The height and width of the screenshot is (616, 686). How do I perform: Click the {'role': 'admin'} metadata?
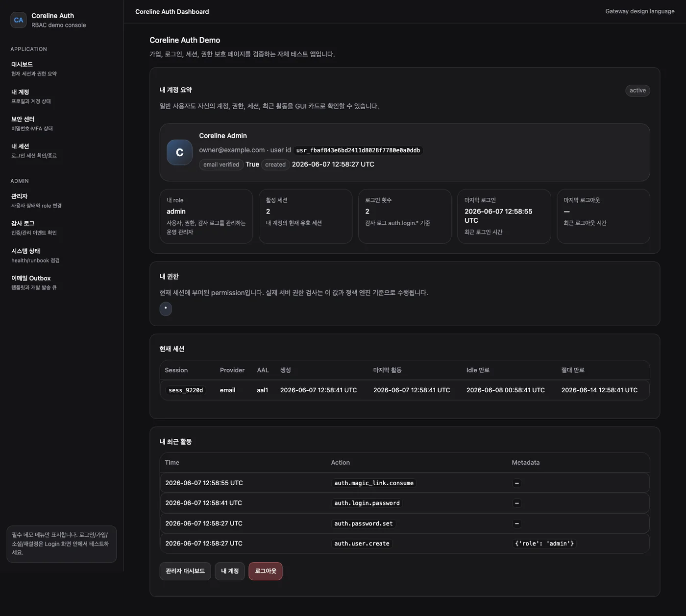pos(544,544)
